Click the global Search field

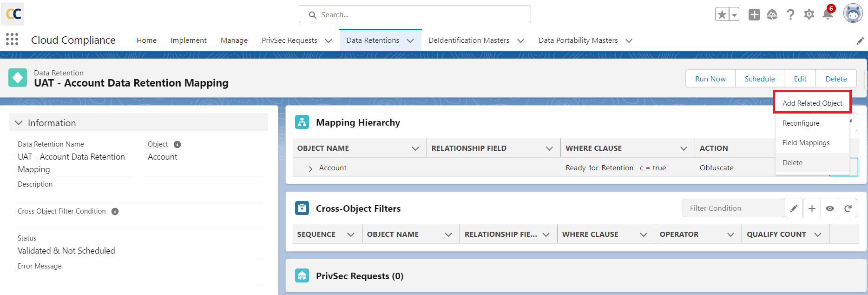tap(414, 15)
